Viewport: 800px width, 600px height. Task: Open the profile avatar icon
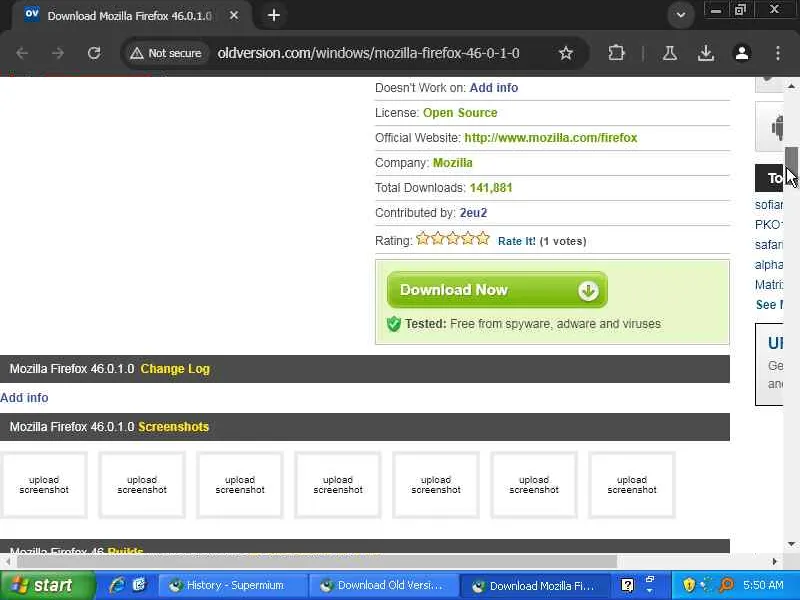coord(742,53)
